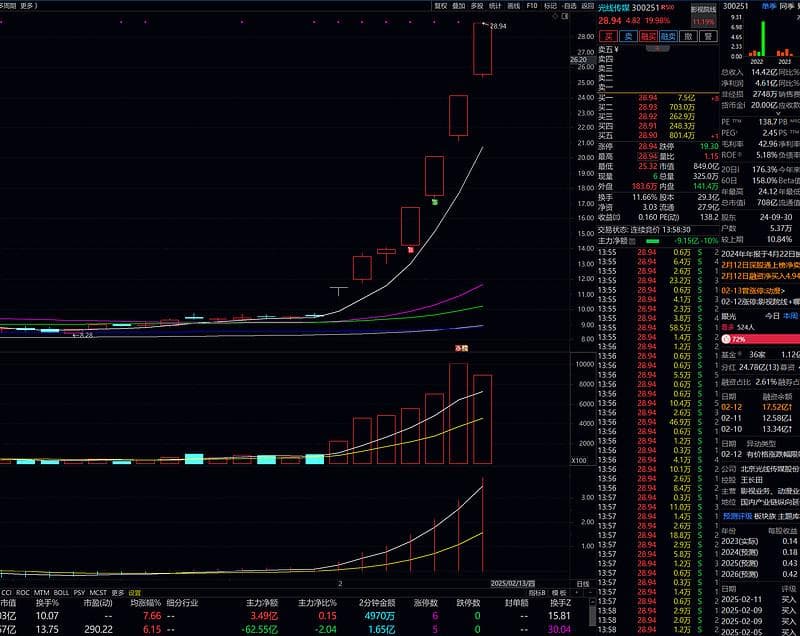Image resolution: width=800 pixels, height=636 pixels.
Task: Open the 多股 multi-stock view
Action: (477, 6)
